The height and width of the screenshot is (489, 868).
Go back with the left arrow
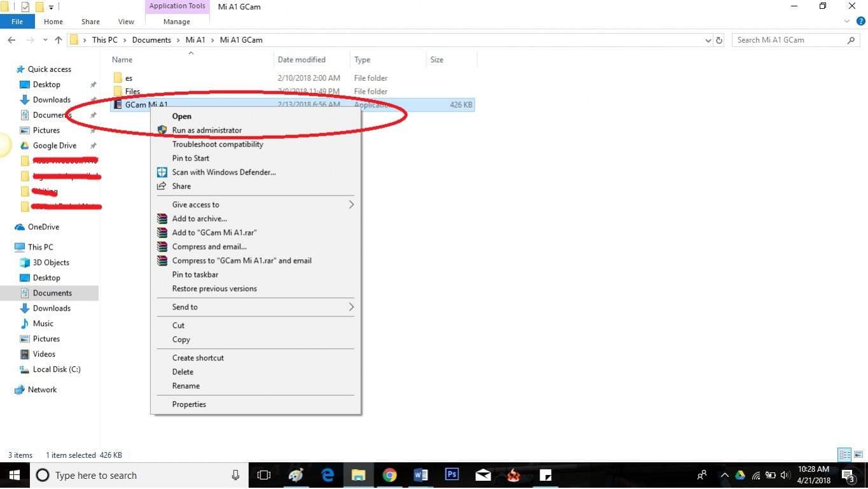pos(11,40)
